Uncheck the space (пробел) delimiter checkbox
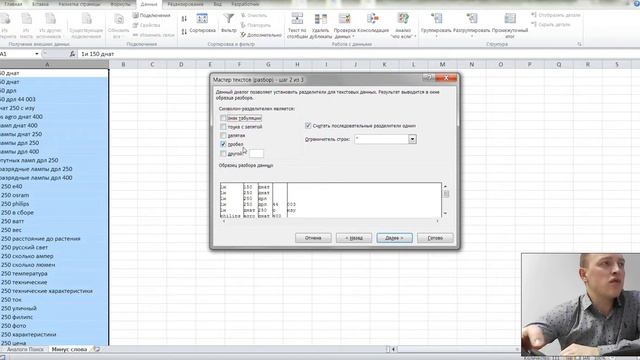 (x=223, y=144)
